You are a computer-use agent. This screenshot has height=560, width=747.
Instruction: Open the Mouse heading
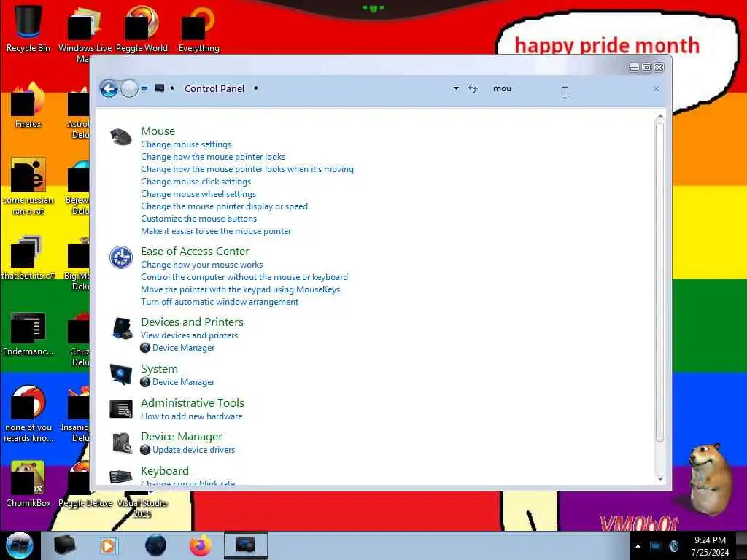pos(158,131)
